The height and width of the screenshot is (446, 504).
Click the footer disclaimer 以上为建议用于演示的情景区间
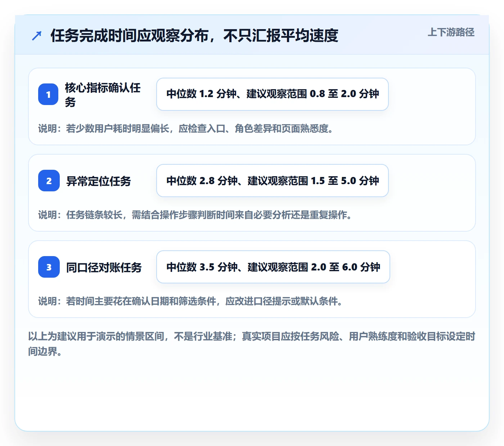tap(252, 344)
